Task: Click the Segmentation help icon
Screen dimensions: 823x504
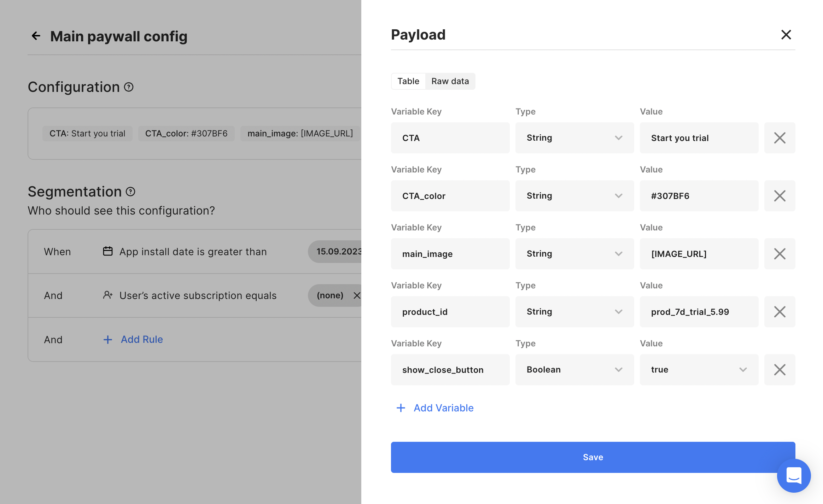Action: (x=130, y=192)
